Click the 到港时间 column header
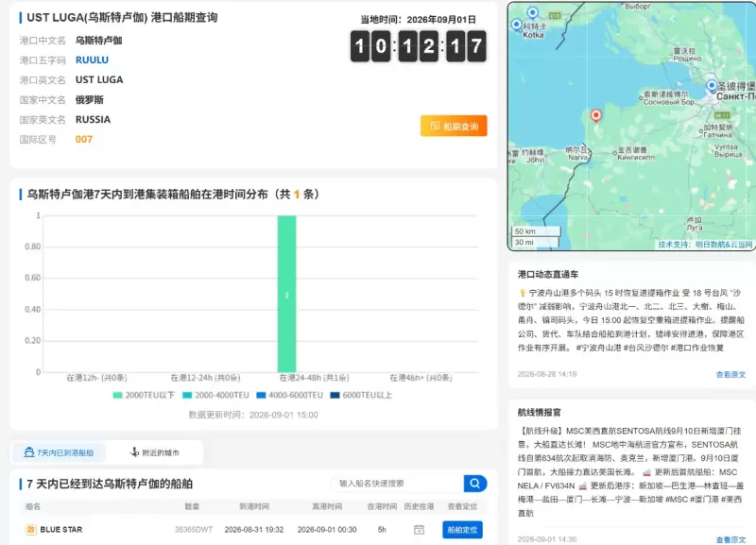Viewport: 756px width, 545px height. click(254, 506)
